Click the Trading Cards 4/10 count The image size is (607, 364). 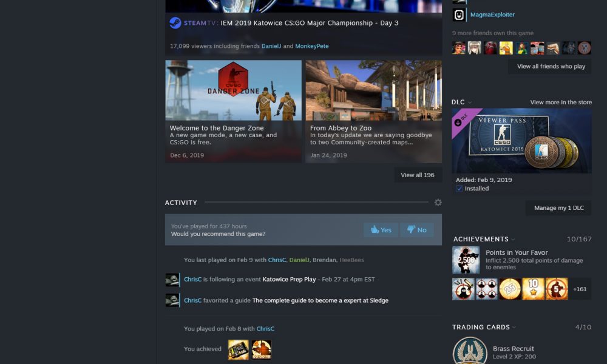583,327
